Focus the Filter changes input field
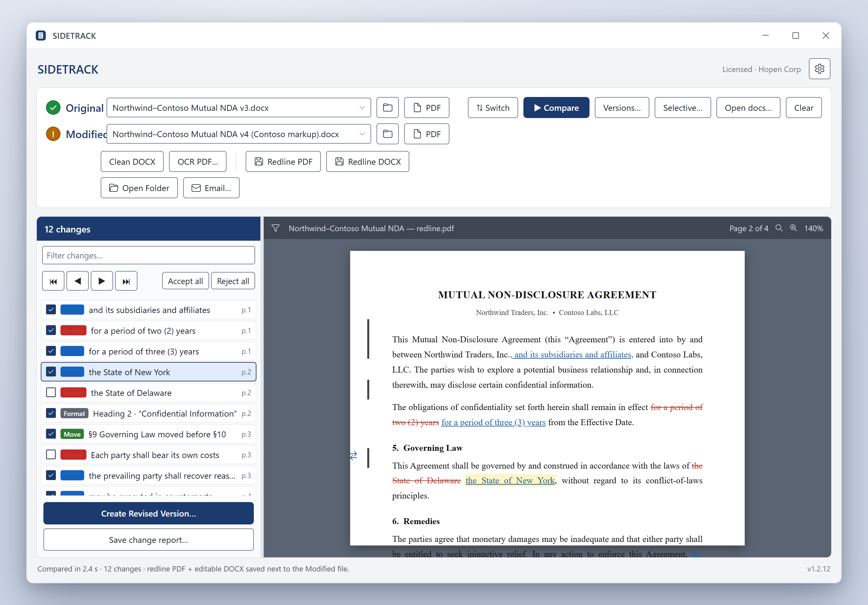Screen dimensions: 868x605 [148, 255]
